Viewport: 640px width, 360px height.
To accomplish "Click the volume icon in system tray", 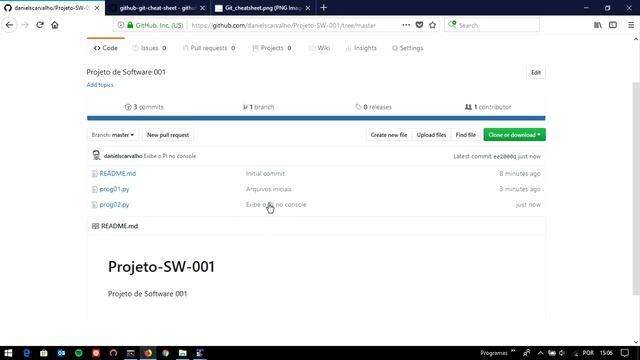I will click(562, 353).
